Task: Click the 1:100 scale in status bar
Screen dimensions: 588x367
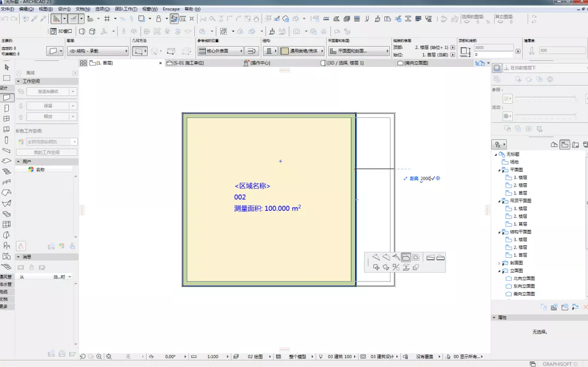Action: [x=212, y=357]
